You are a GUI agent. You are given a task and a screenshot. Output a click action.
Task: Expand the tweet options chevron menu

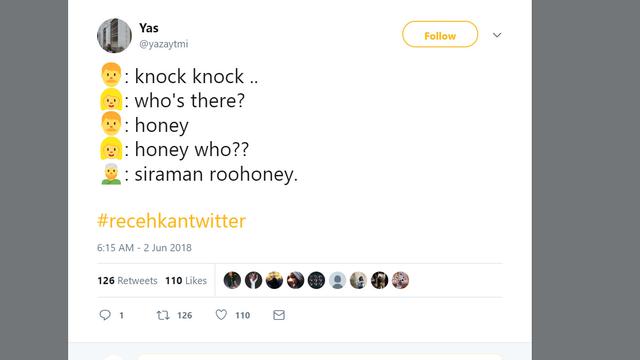pyautogui.click(x=497, y=35)
